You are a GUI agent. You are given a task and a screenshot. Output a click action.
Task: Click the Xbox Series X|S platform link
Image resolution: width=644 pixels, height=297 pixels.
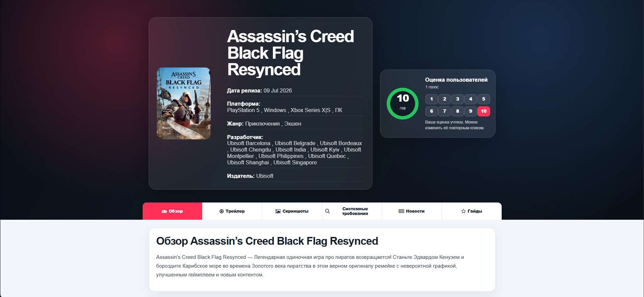(310, 110)
